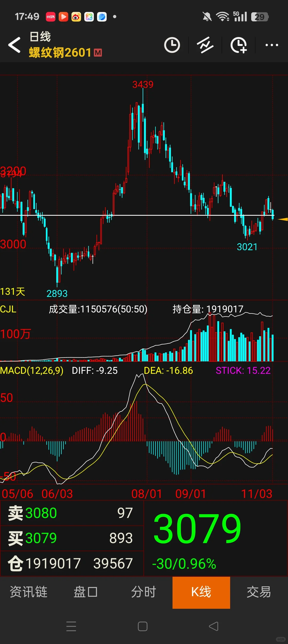288x644 pixels.
Task: Tap the low label 2893 on chart
Action: (x=57, y=294)
